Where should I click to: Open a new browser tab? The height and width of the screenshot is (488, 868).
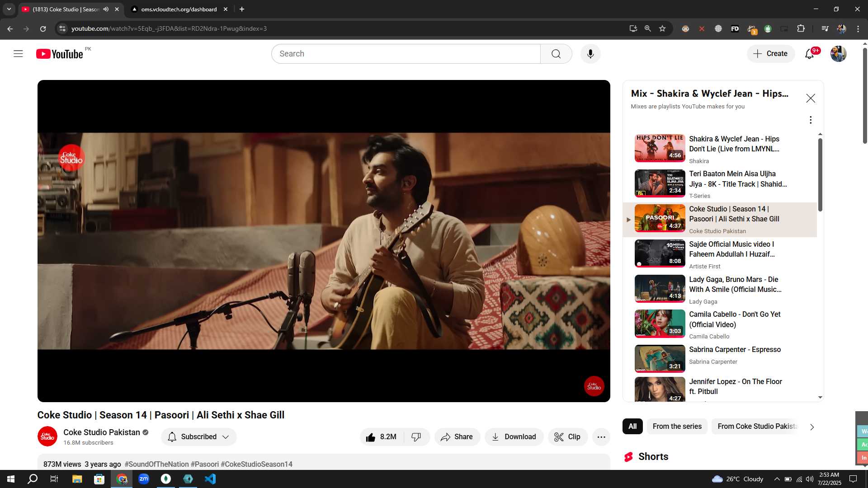242,9
